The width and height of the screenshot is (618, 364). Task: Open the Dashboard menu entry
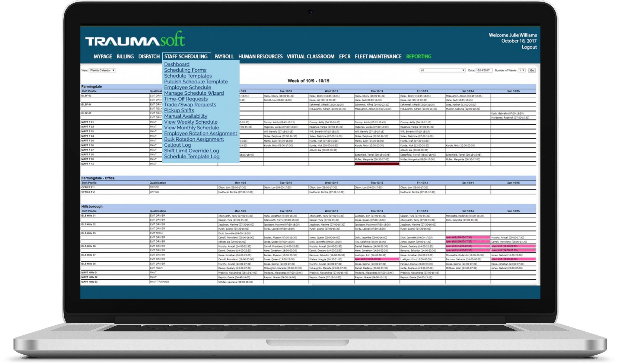point(177,64)
